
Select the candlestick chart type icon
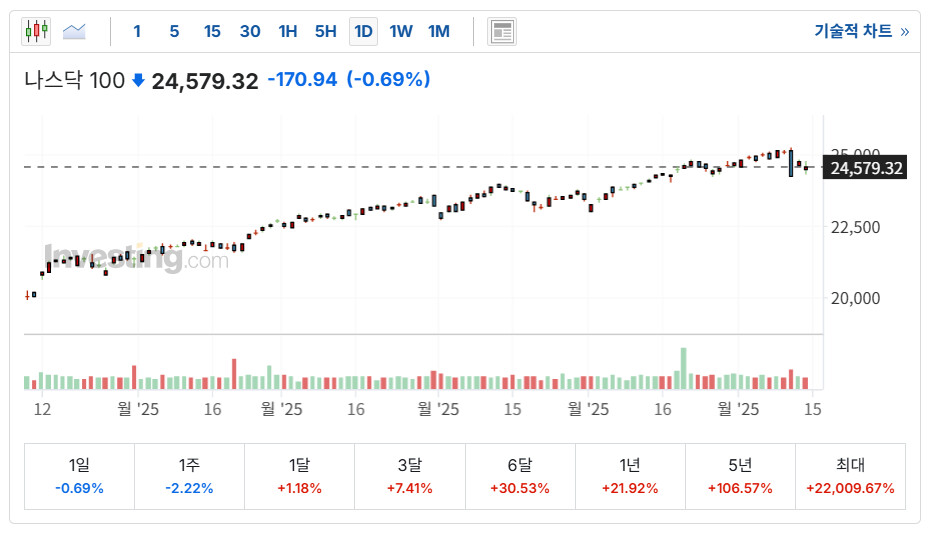(36, 31)
